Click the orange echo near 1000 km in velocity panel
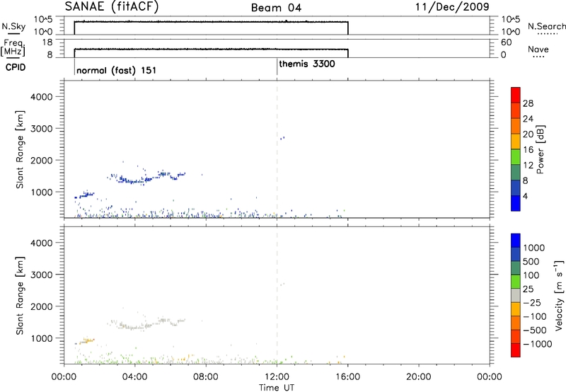The image size is (566, 392). click(88, 340)
